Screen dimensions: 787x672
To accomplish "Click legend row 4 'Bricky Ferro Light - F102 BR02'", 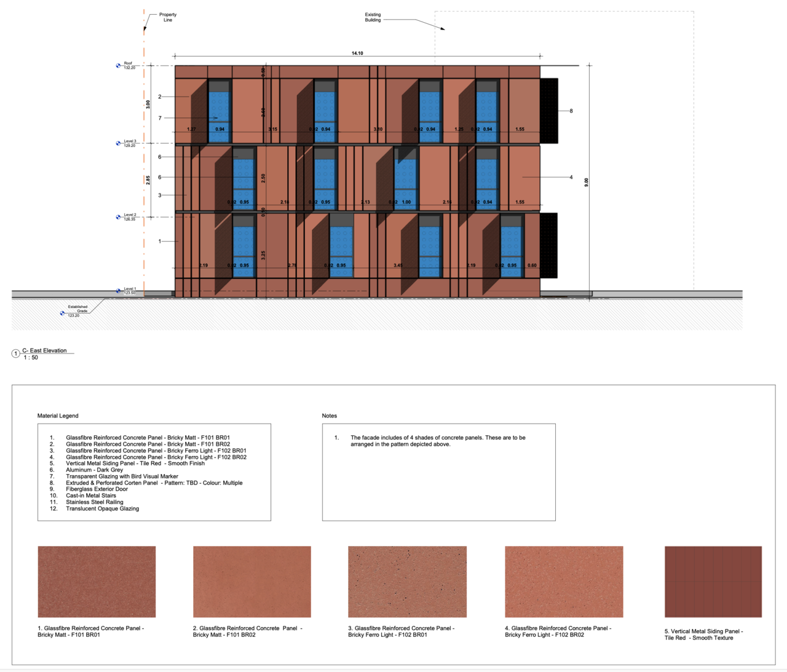I will (148, 457).
